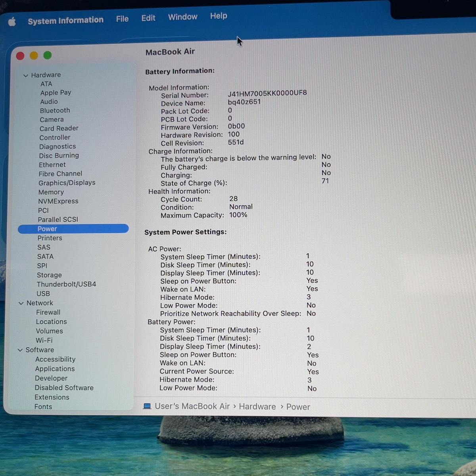Select Controller in the sidebar
Viewport: 476px width, 476px height.
click(x=55, y=137)
